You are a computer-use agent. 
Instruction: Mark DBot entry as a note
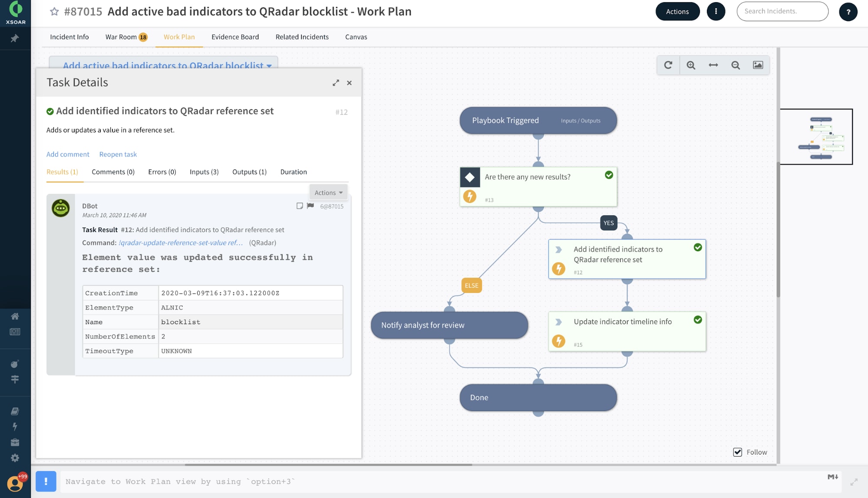point(300,206)
